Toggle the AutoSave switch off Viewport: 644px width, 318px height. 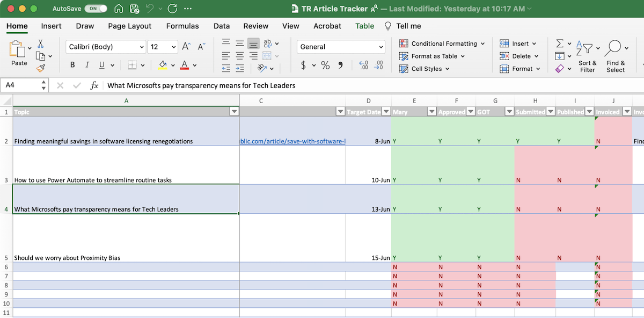click(x=96, y=9)
